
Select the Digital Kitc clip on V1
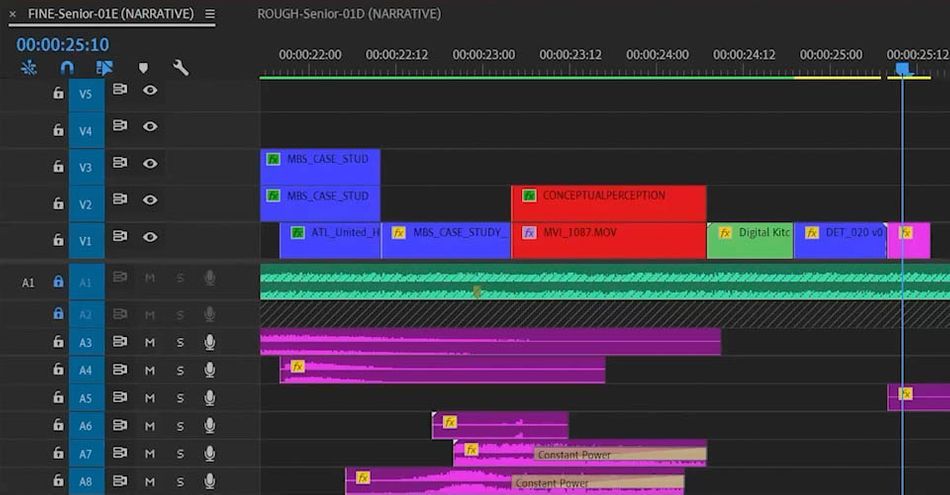pyautogui.click(x=750, y=241)
